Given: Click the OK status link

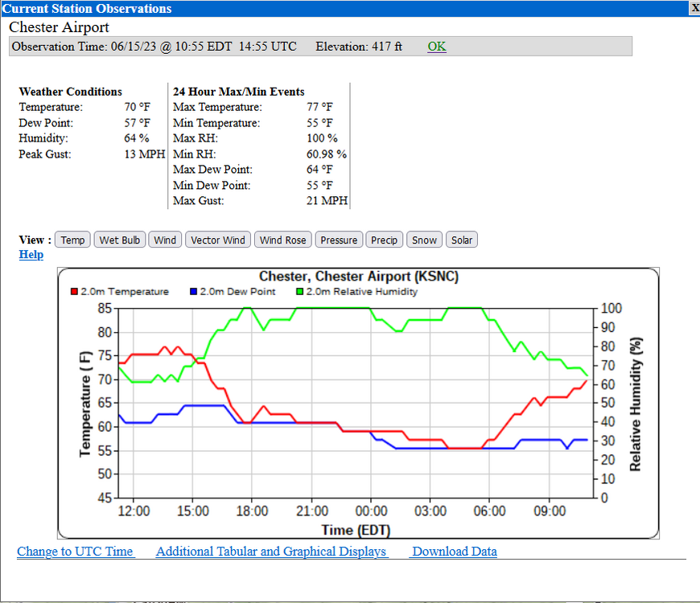Looking at the screenshot, I should point(437,47).
